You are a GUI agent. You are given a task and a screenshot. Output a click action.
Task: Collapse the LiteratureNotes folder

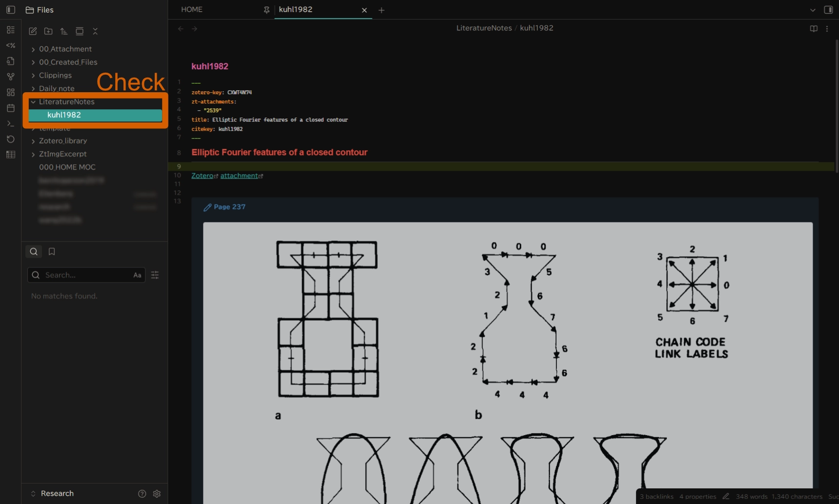click(33, 102)
